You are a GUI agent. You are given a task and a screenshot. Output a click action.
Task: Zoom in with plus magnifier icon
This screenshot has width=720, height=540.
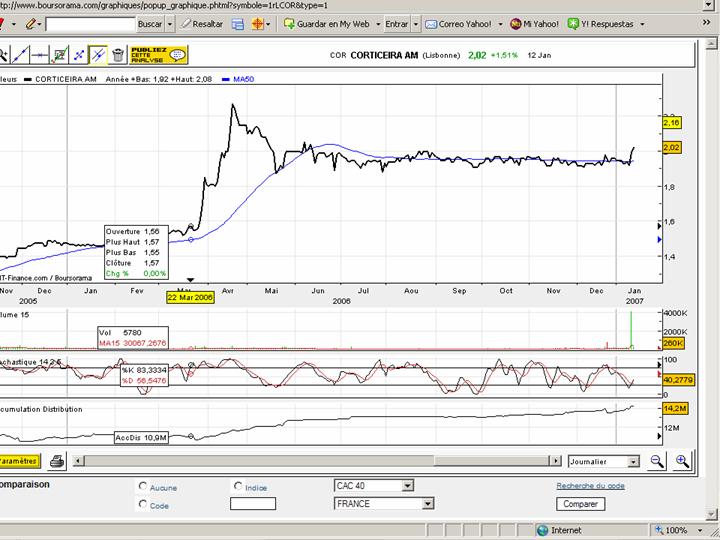[x=682, y=461]
